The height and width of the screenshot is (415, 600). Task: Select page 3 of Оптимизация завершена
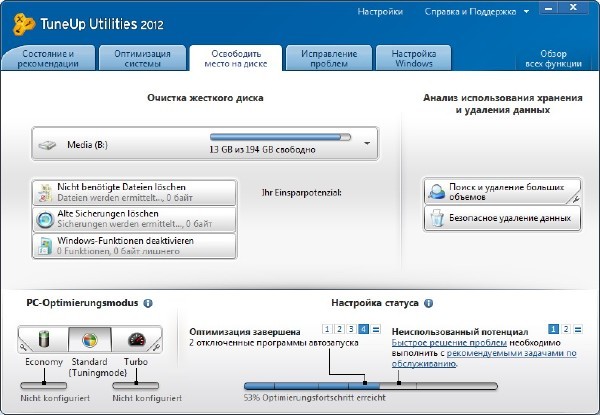click(x=351, y=329)
